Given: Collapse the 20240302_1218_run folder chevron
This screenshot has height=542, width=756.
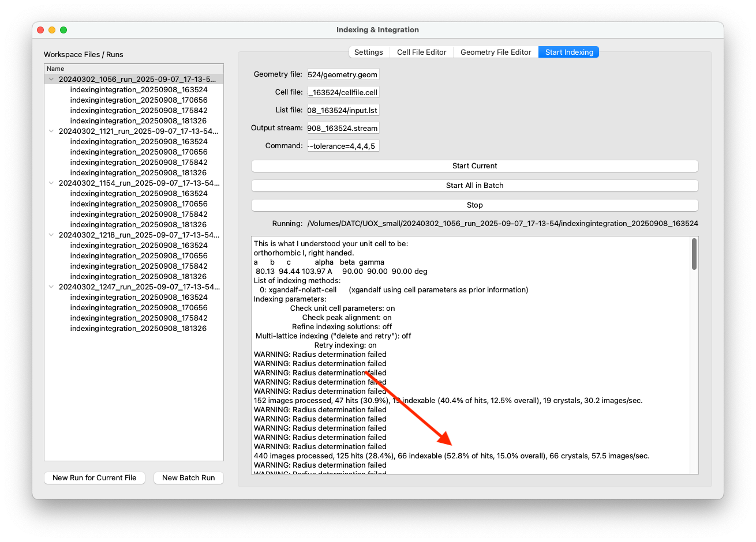Looking at the screenshot, I should tap(51, 235).
